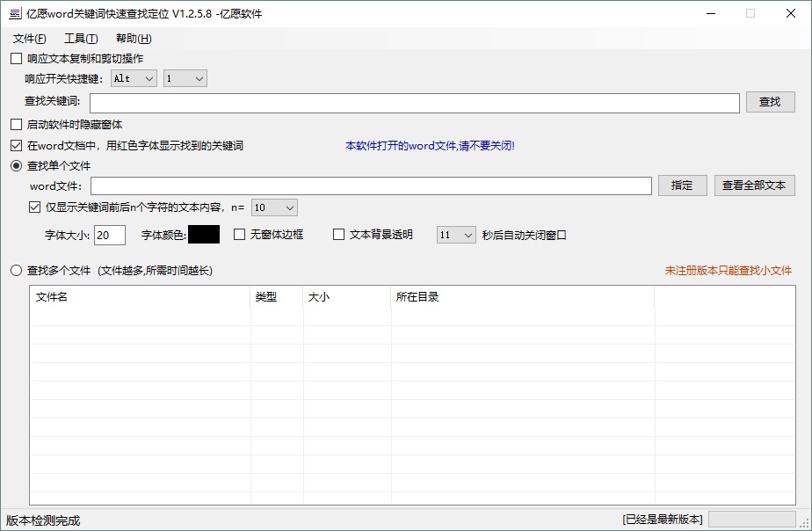Click the 大小 column header
The height and width of the screenshot is (531, 812).
[x=347, y=297]
